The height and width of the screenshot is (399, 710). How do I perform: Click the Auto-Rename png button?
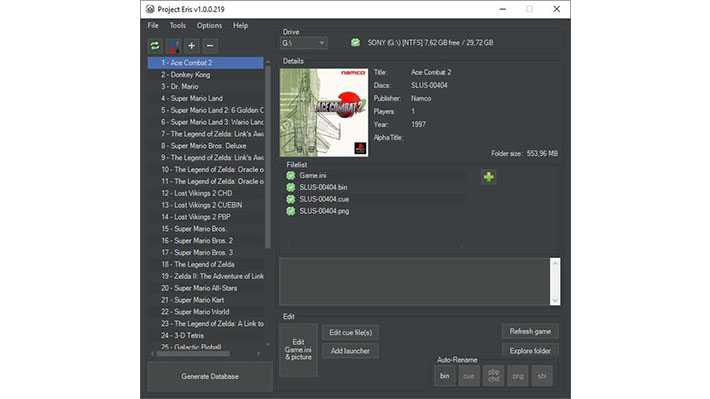point(518,376)
